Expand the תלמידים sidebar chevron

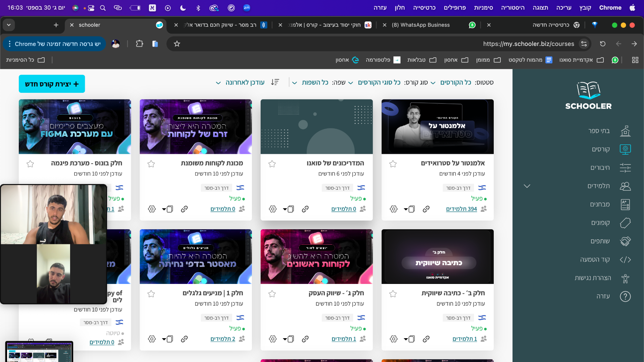click(x=527, y=186)
